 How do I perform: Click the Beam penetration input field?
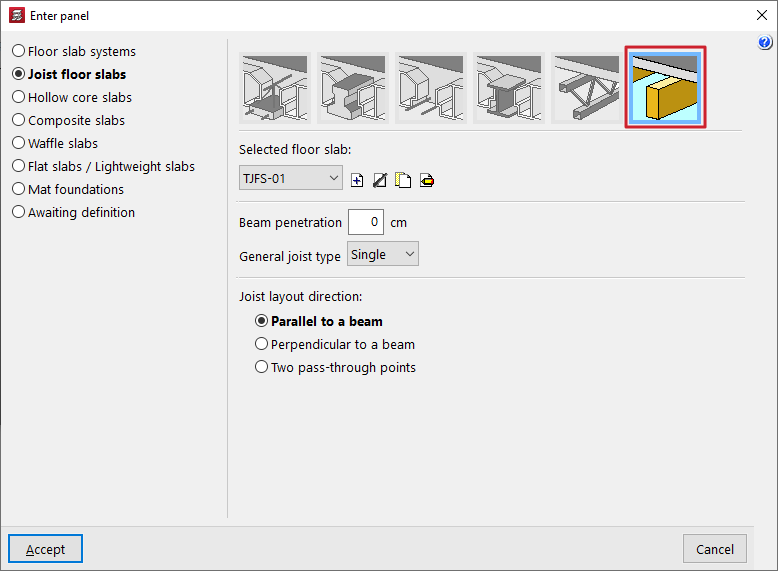tap(365, 222)
